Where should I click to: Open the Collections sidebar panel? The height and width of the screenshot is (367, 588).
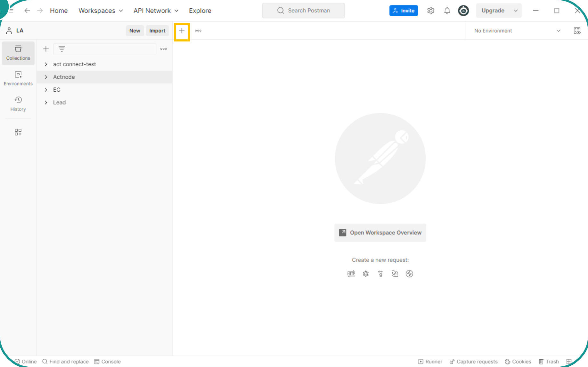tap(18, 53)
